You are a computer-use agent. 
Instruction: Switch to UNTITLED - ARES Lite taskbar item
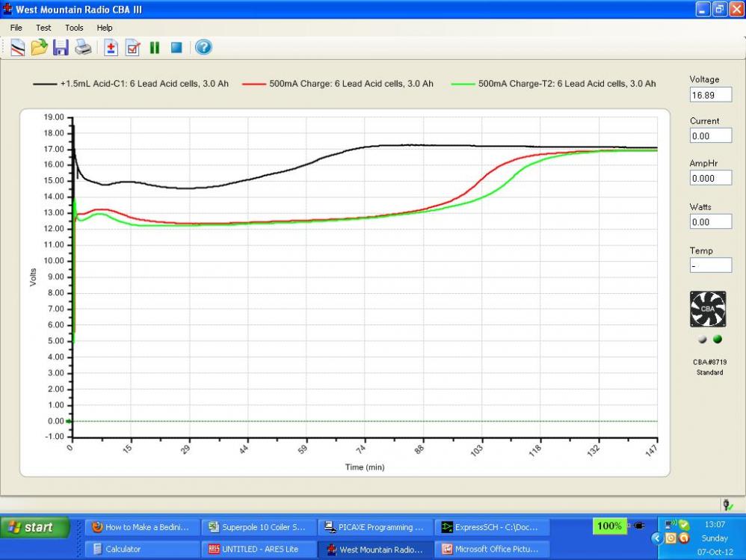coord(259,549)
